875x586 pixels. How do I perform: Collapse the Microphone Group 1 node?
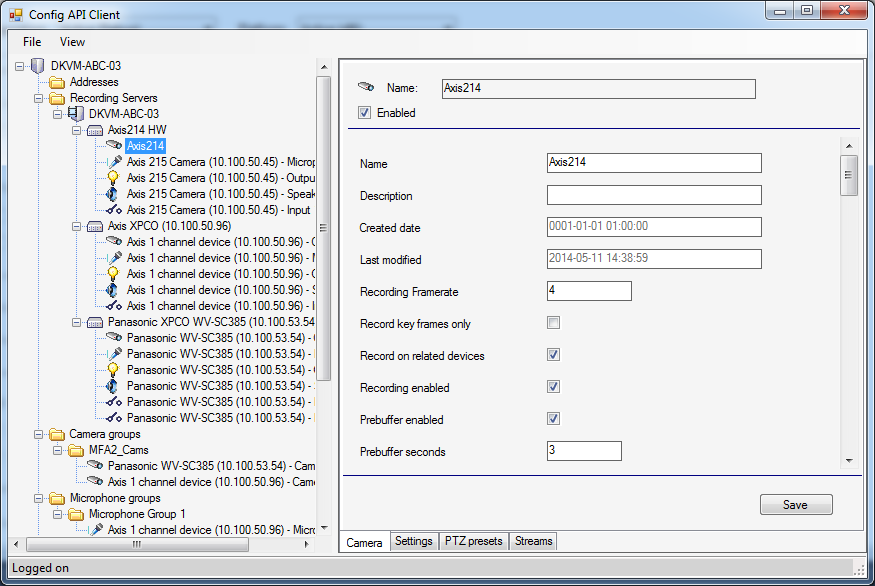57,515
